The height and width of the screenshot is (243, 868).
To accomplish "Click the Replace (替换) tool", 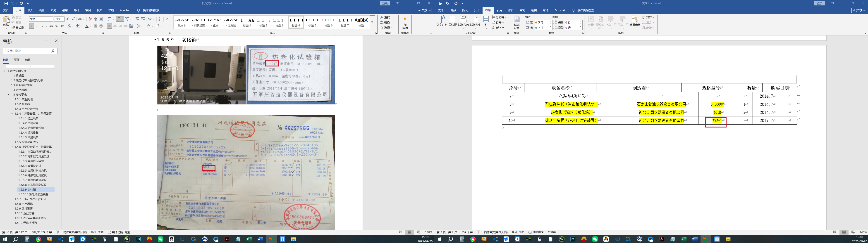I will tap(385, 23).
